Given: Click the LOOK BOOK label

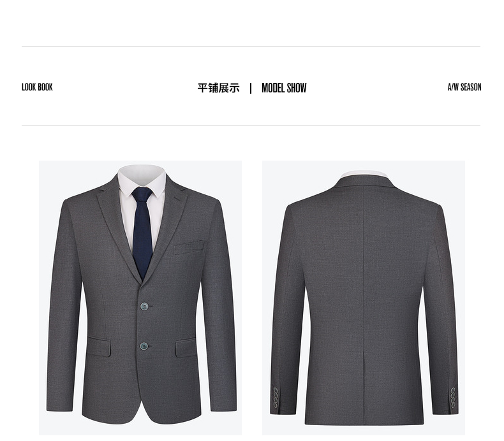Looking at the screenshot, I should pos(37,87).
